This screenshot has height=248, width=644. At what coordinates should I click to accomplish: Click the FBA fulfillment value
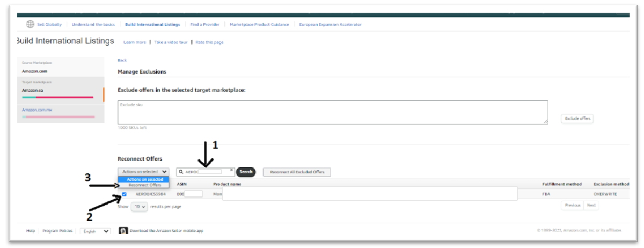[546, 194]
